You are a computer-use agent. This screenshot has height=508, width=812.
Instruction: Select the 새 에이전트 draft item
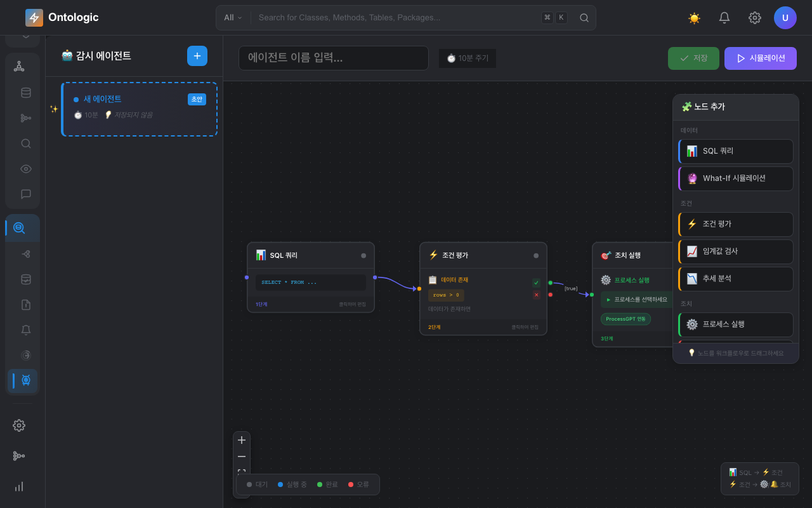(x=140, y=109)
